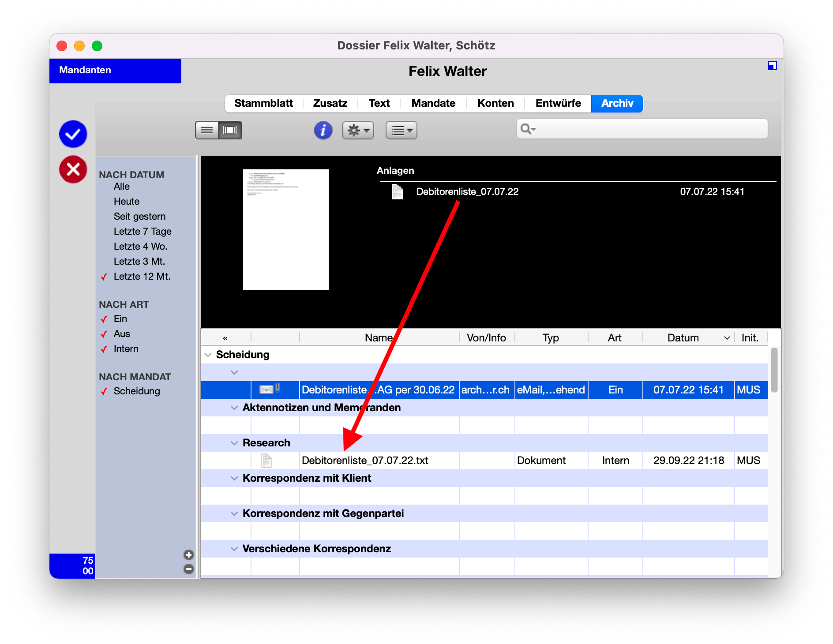
Task: Click the Mandanten button
Action: coord(115,71)
